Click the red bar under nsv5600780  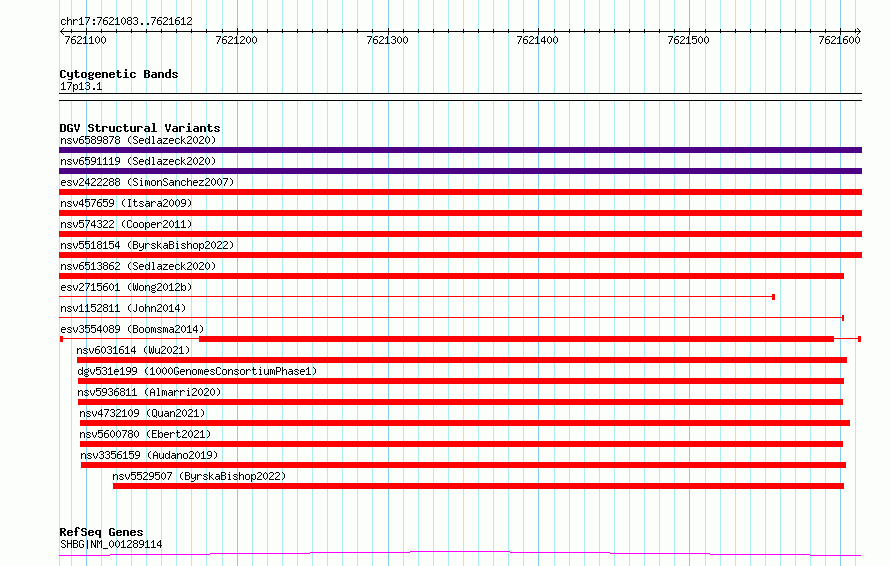461,444
